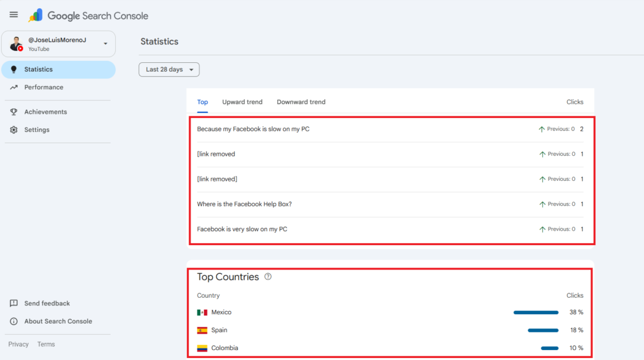
Task: Click up arrow on 'Facebook is very slow' row
Action: (x=542, y=229)
